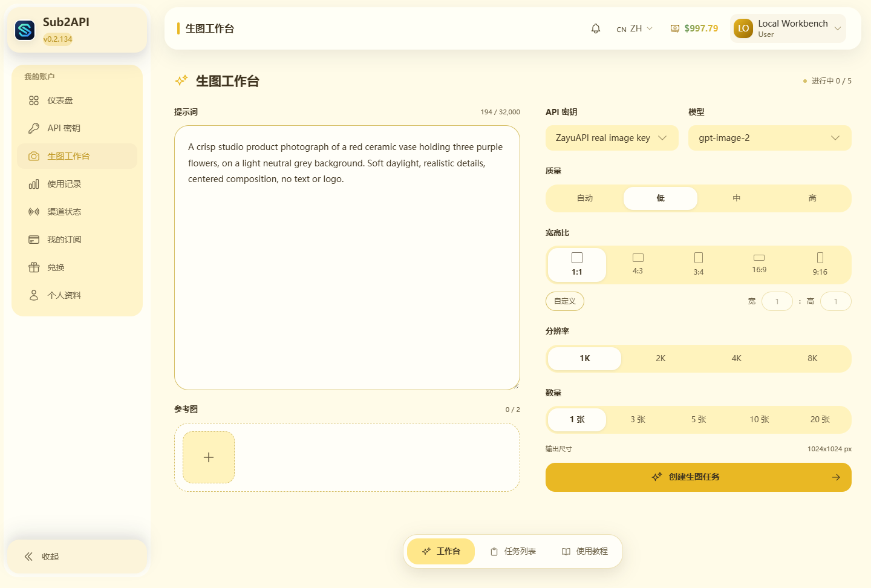871x588 pixels.
Task: Click the 收起 sidebar button
Action: tap(77, 557)
